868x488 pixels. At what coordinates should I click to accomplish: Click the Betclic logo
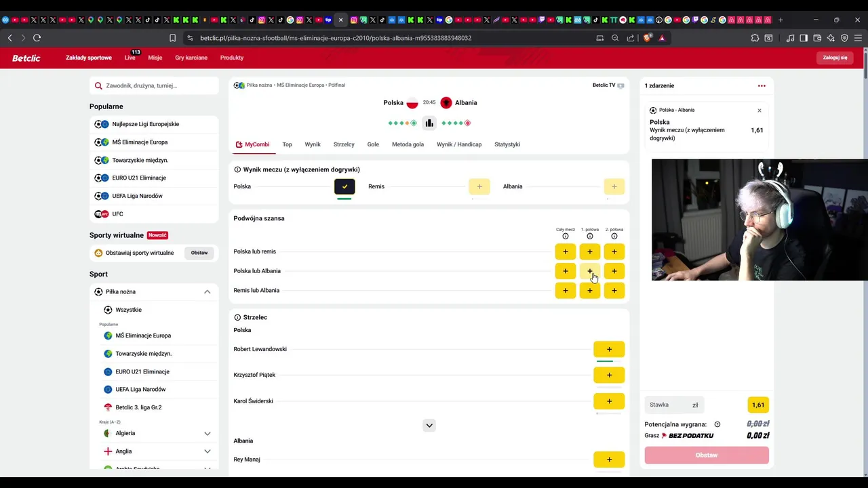click(26, 58)
